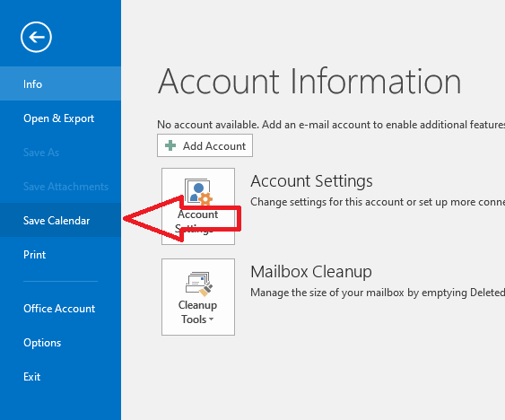
Task: Expand the Cleanup Tools dropdown button
Action: pyautogui.click(x=198, y=297)
